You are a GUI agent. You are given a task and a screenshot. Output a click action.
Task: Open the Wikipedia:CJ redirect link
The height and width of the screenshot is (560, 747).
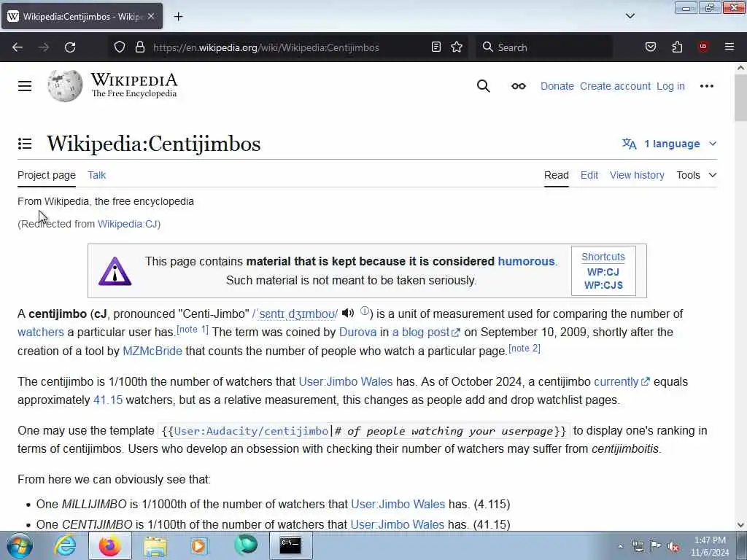128,224
